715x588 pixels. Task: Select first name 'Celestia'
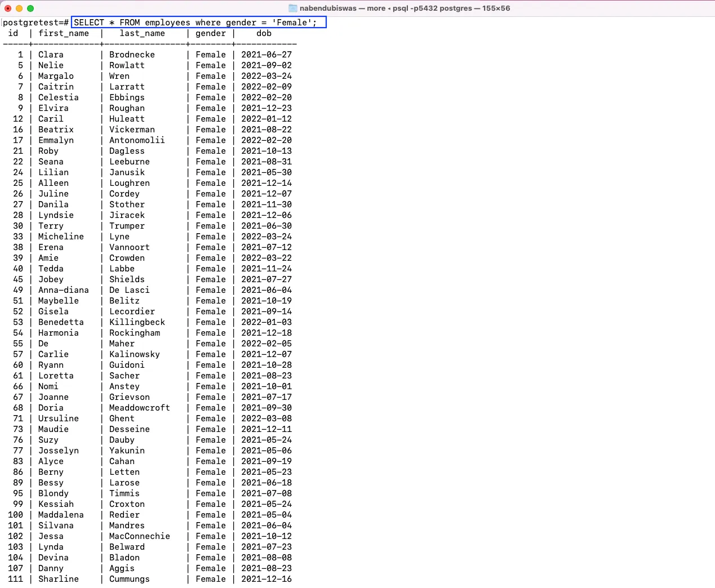tap(59, 97)
